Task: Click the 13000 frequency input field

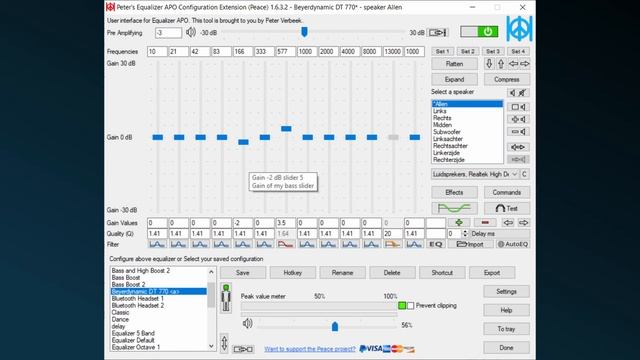Action: (393, 51)
